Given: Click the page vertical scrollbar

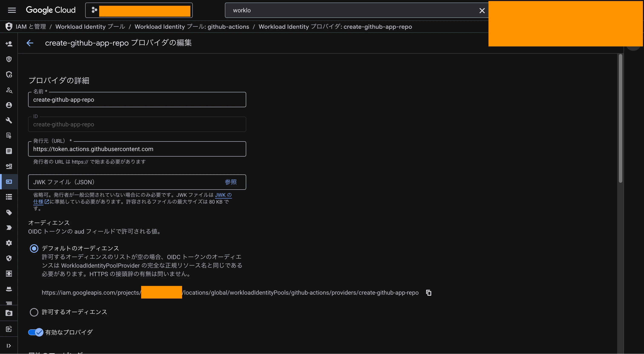Looking at the screenshot, I should coord(620,119).
